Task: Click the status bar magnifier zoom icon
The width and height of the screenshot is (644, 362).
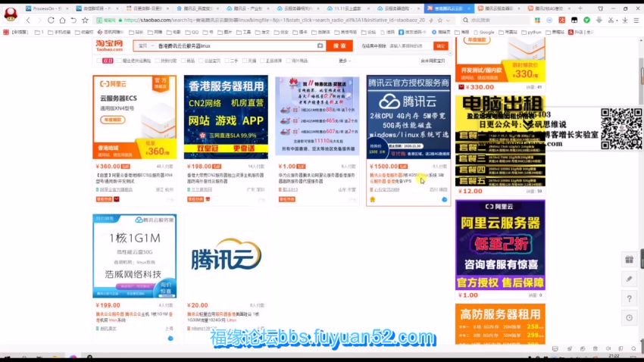Action: (633, 348)
